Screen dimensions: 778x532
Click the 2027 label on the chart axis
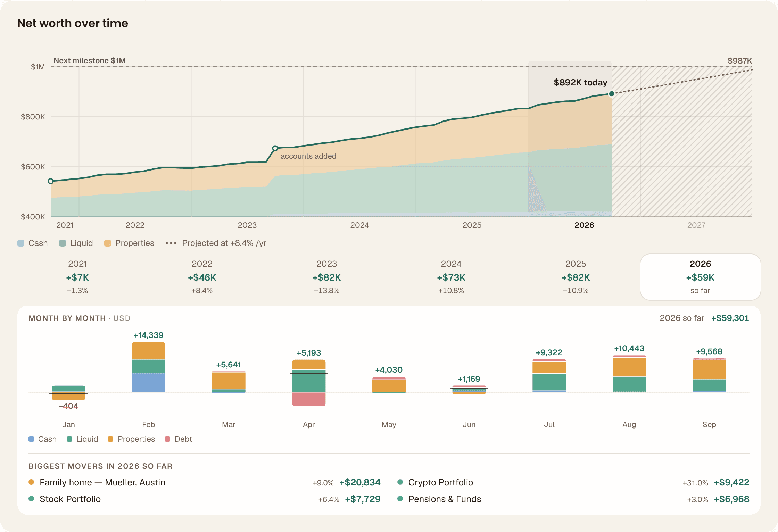[696, 225]
